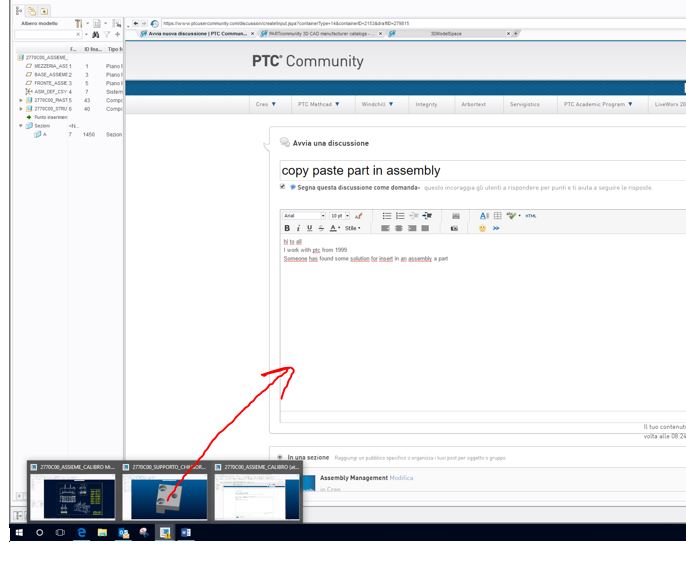686x565 pixels.
Task: Click the browser back arrow button
Action: click(136, 23)
